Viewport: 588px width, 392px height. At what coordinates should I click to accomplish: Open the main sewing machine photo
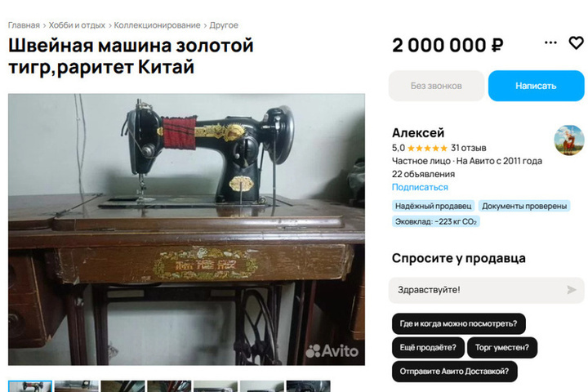pyautogui.click(x=186, y=229)
